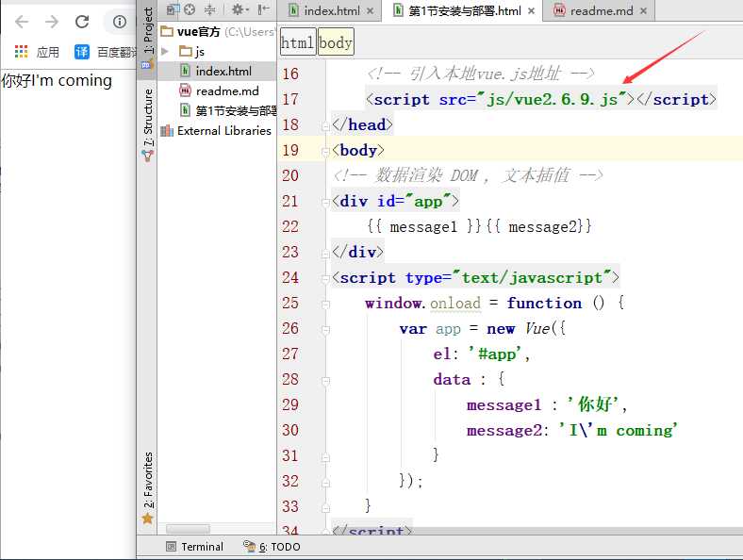The height and width of the screenshot is (560, 743).
Task: Close the 第1节安装与部署.html editor tab
Action: pyautogui.click(x=531, y=11)
